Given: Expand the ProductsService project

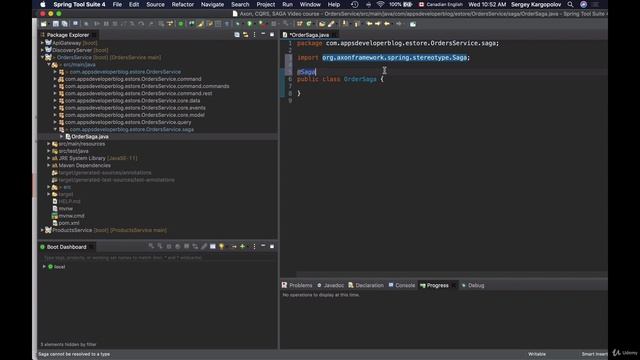Looking at the screenshot, I should coord(42,230).
